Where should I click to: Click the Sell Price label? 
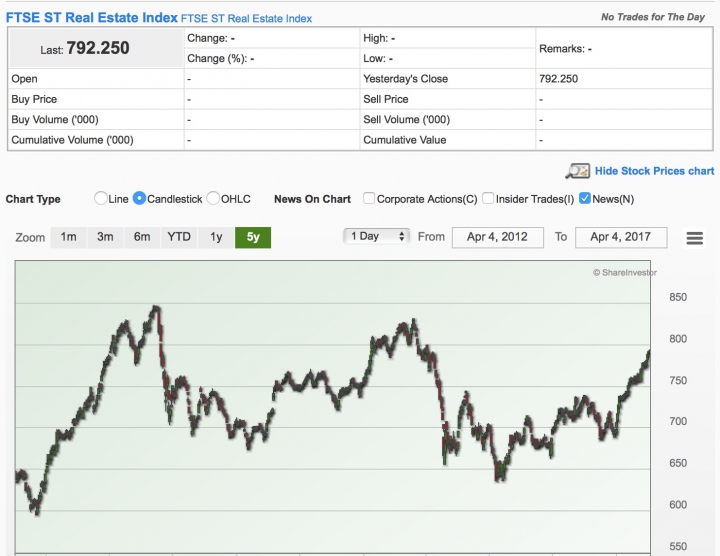pos(386,99)
